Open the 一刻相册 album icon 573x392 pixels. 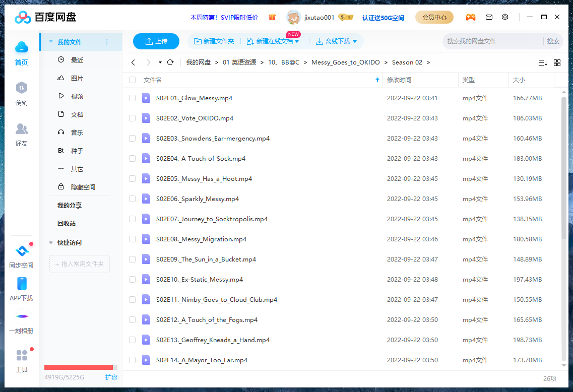(x=22, y=316)
